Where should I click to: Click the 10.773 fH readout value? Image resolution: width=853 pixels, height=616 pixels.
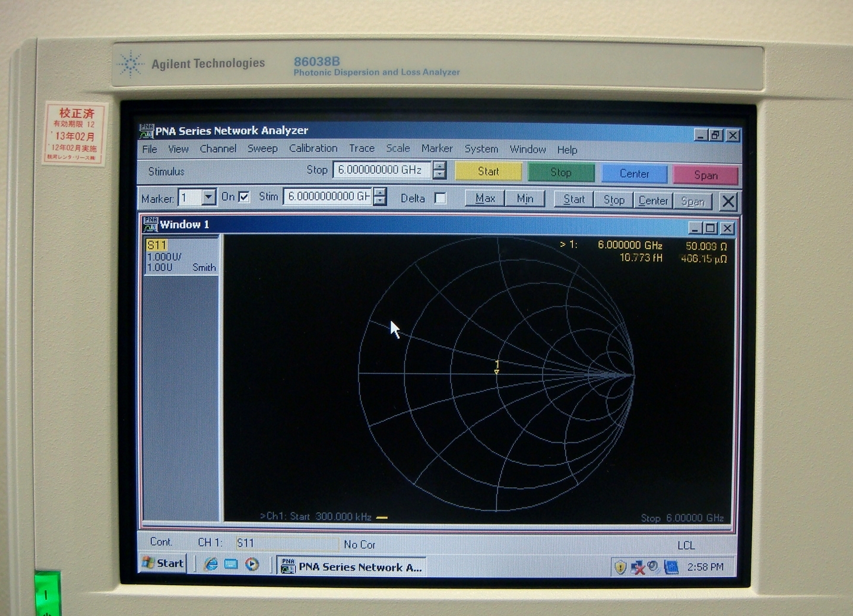point(641,258)
